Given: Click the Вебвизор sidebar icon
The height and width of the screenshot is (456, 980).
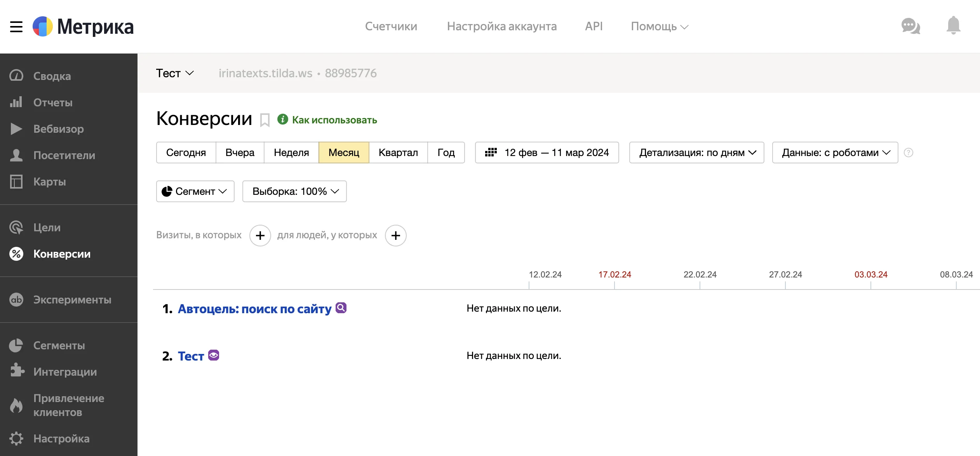Looking at the screenshot, I should coord(17,129).
